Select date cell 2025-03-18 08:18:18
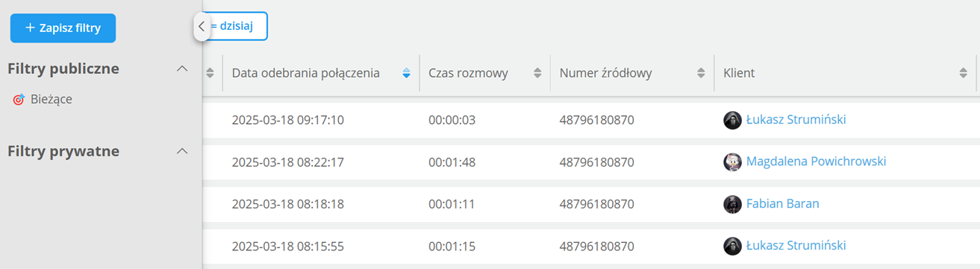 click(288, 203)
